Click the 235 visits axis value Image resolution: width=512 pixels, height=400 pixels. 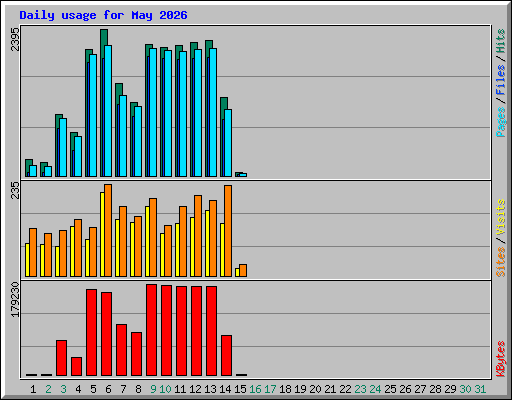point(15,190)
